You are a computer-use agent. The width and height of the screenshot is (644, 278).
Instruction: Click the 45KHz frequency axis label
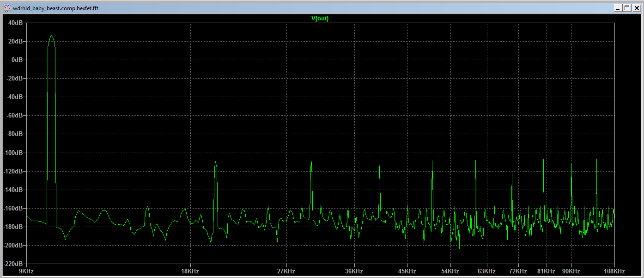(x=407, y=271)
